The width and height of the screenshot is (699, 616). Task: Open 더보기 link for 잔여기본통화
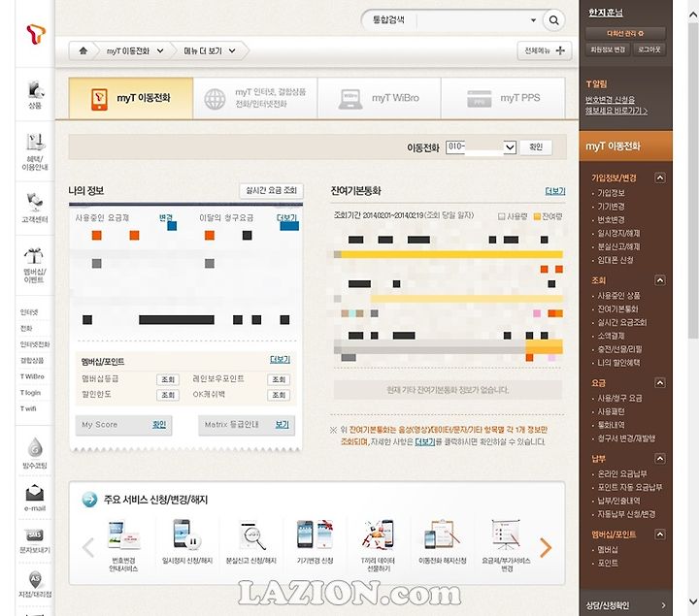click(x=555, y=191)
